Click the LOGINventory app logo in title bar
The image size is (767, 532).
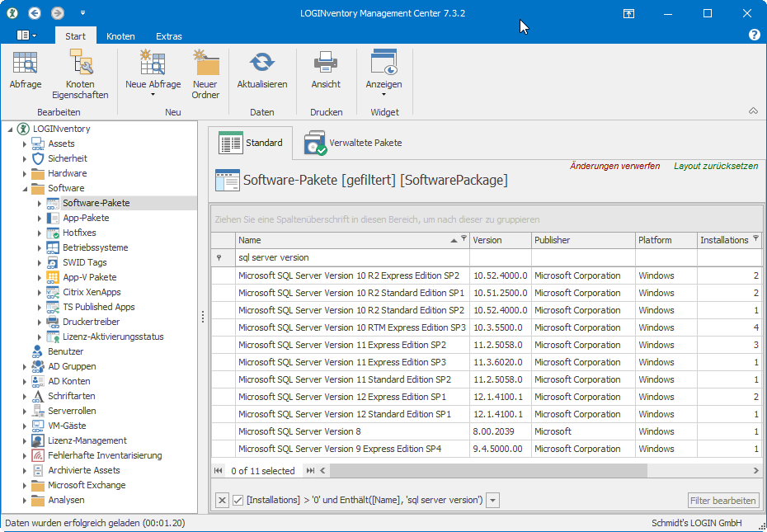point(12,12)
